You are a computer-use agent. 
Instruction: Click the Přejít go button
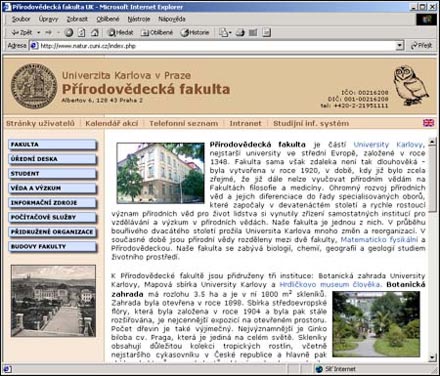coord(421,46)
